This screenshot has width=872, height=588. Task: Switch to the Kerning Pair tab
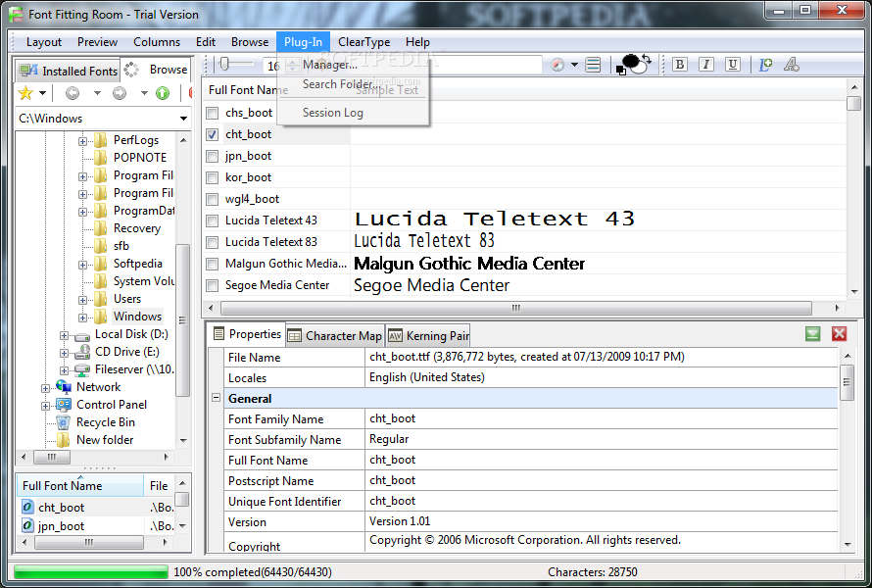click(x=428, y=335)
